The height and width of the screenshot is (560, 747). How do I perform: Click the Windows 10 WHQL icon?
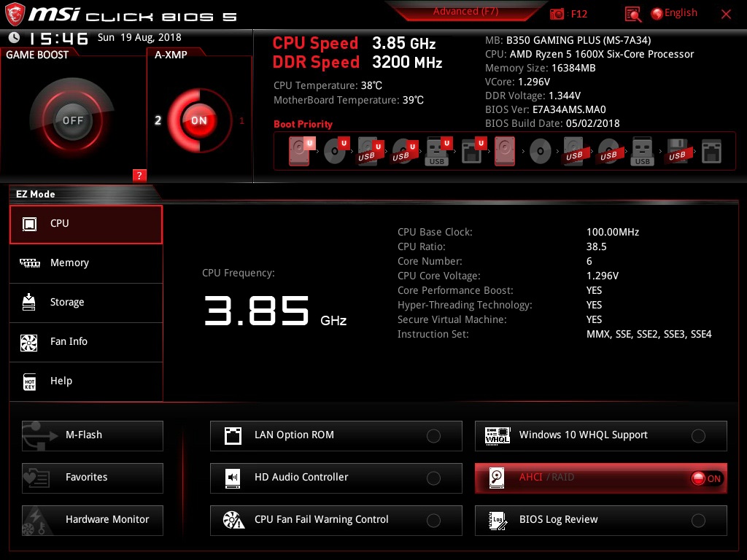click(x=498, y=435)
